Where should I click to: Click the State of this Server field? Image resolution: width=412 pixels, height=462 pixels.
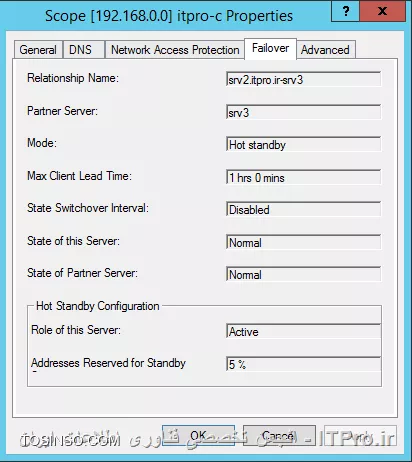303,242
